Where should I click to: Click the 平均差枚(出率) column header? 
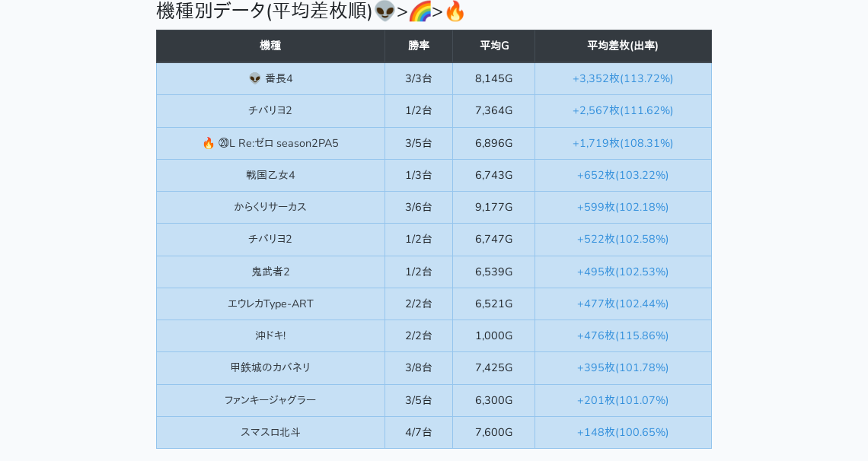point(622,46)
